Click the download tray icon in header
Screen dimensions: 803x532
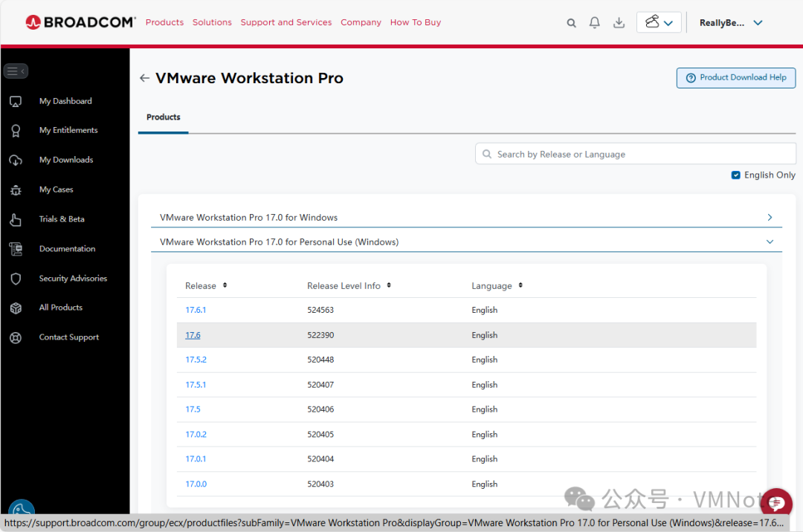(619, 22)
